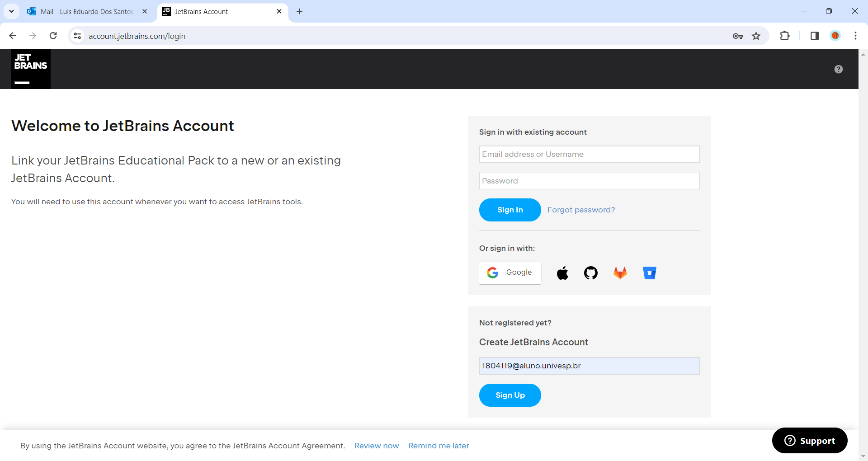Focus the Email address or Username field

click(589, 154)
